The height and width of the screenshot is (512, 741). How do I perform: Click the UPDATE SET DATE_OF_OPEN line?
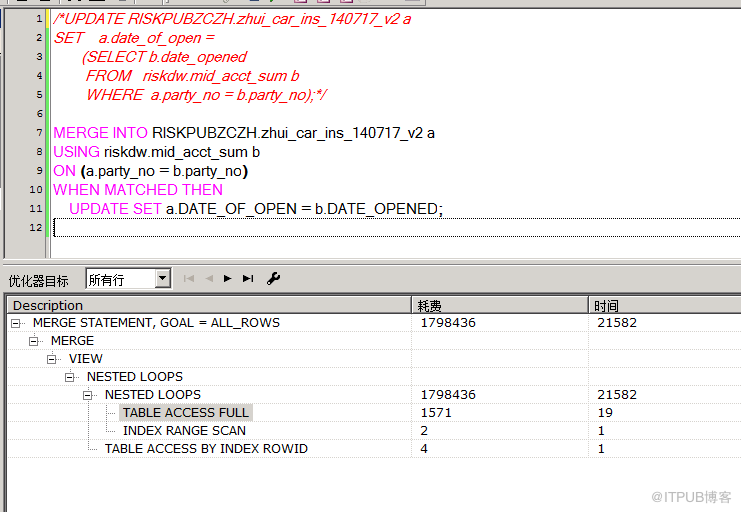pyautogui.click(x=256, y=208)
